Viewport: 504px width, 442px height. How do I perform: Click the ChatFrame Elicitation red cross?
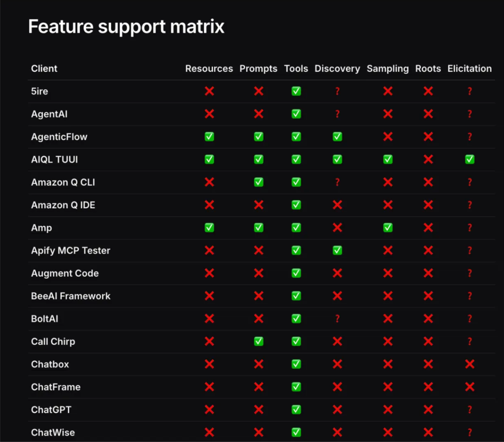[x=469, y=387]
